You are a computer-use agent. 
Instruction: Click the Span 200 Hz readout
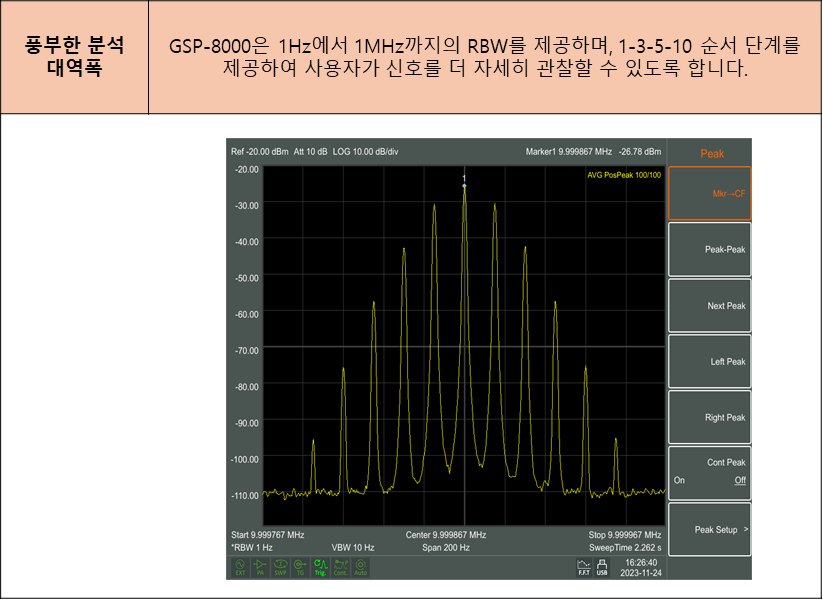click(446, 548)
